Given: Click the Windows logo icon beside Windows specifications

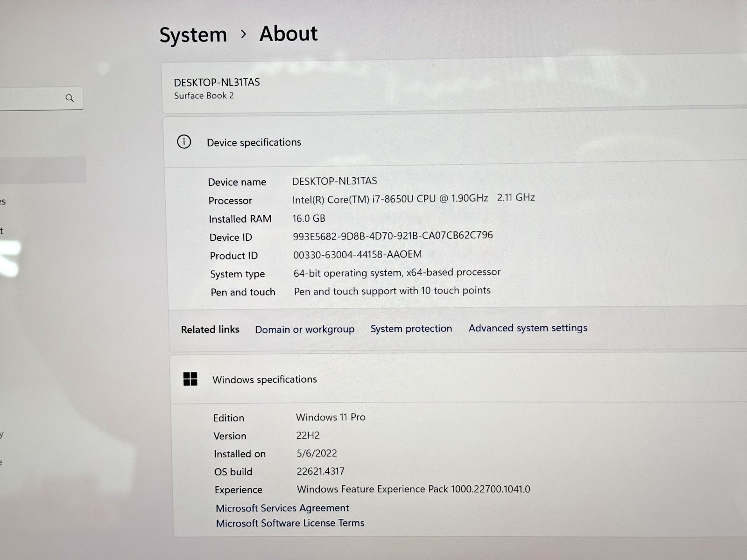Looking at the screenshot, I should 190,379.
